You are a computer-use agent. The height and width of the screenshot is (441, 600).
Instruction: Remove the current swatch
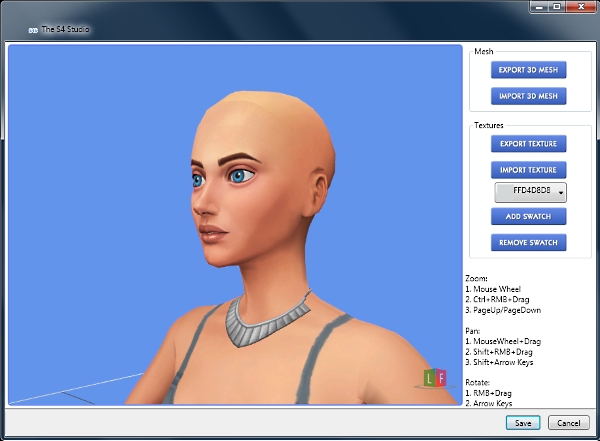[529, 243]
